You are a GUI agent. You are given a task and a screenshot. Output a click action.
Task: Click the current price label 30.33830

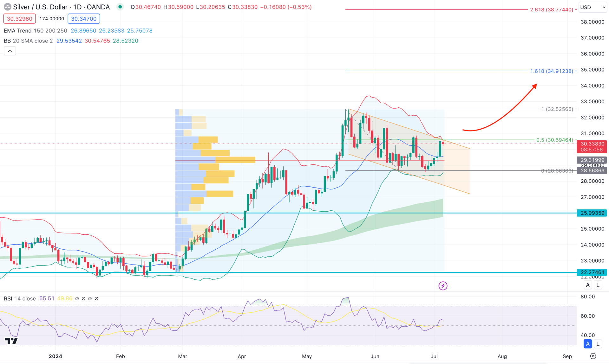tap(592, 147)
